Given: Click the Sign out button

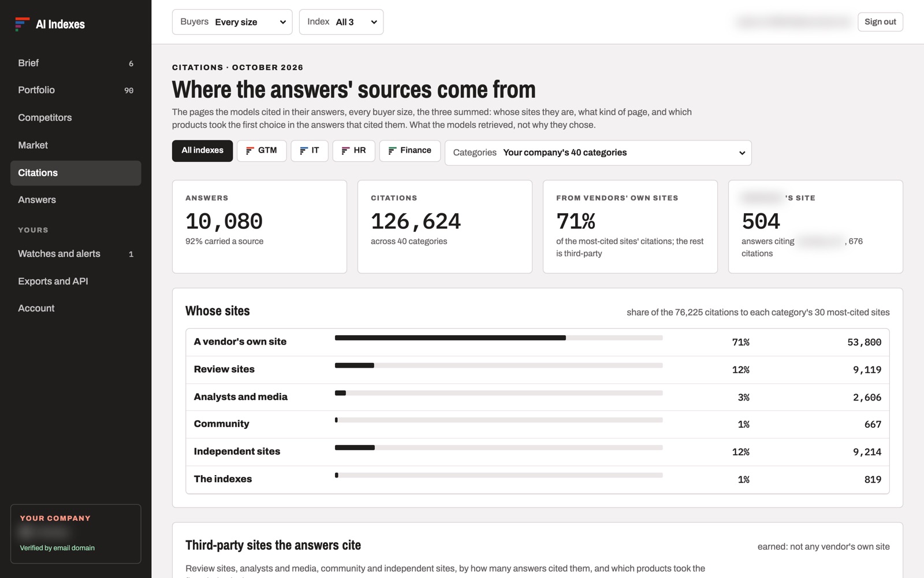Looking at the screenshot, I should coord(880,22).
